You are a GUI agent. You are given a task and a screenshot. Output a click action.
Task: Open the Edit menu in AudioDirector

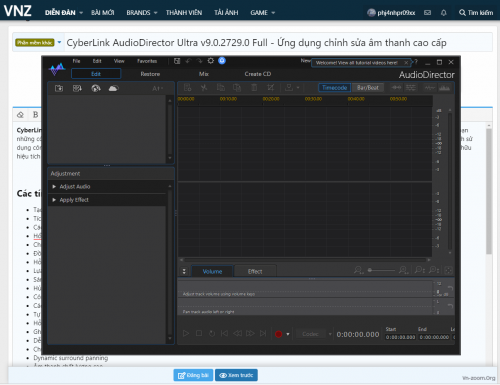(x=97, y=61)
